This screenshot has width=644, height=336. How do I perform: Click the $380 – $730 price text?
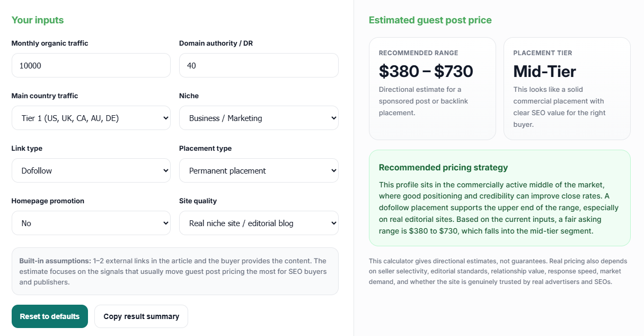pyautogui.click(x=426, y=71)
